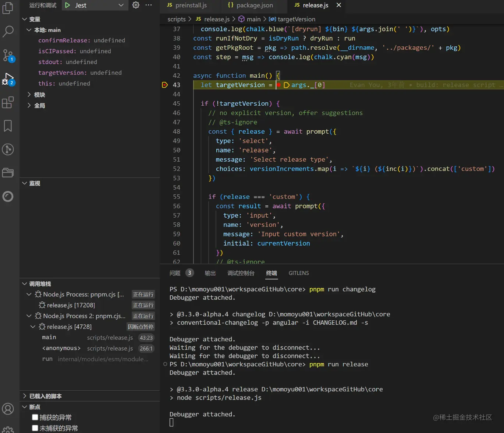Open the Explorer view in activity bar

(8, 8)
